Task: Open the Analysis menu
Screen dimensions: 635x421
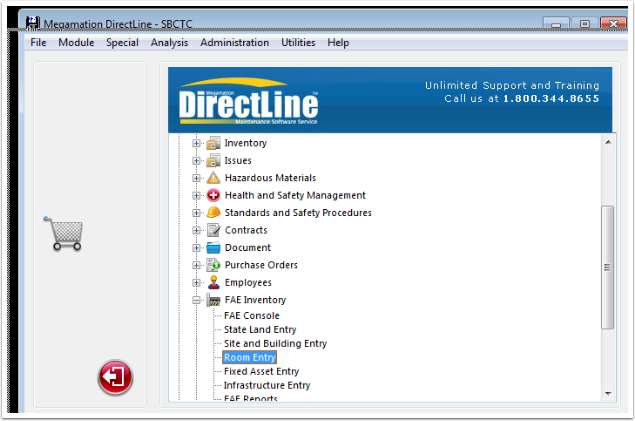Action: [169, 43]
